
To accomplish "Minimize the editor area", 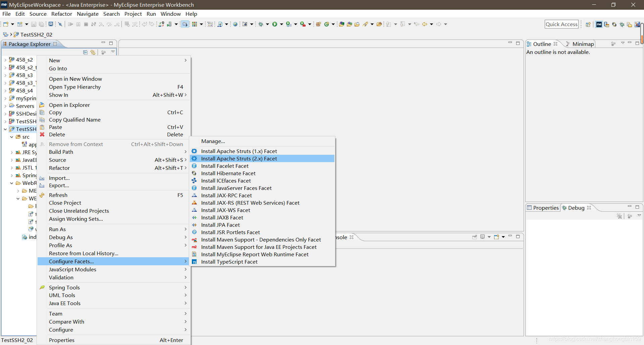I will [510, 43].
